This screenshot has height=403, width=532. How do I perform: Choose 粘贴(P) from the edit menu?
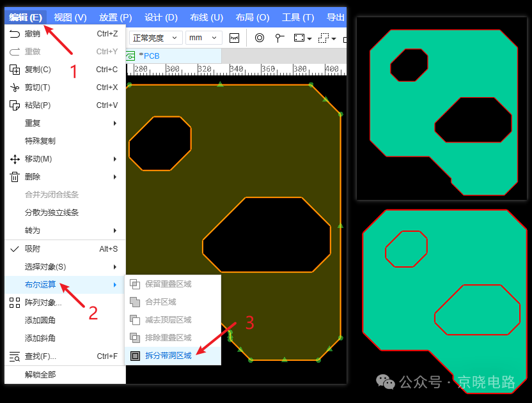65,105
